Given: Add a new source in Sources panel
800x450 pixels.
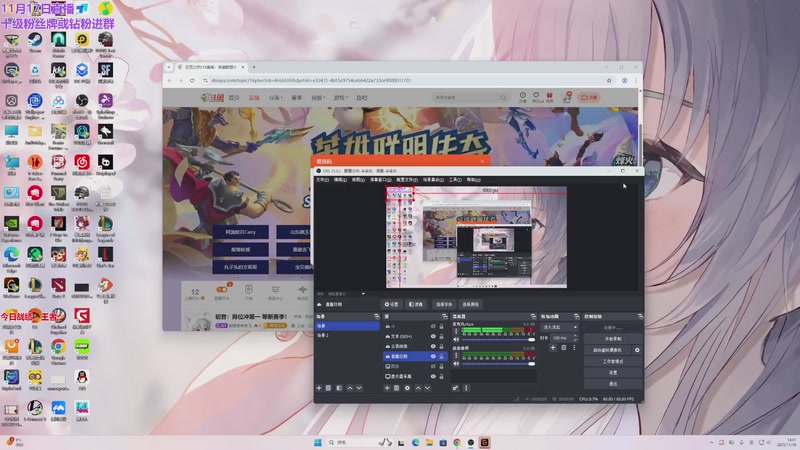Looking at the screenshot, I should coord(387,388).
